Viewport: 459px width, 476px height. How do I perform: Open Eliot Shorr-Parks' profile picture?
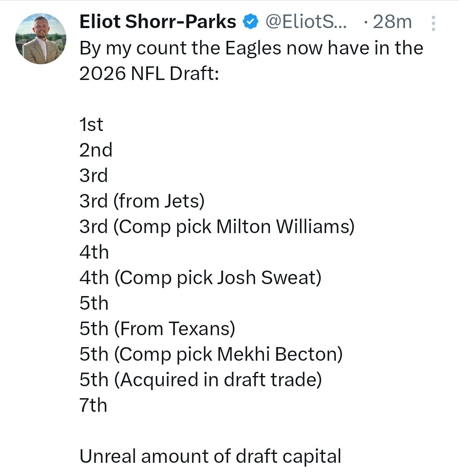pyautogui.click(x=41, y=39)
